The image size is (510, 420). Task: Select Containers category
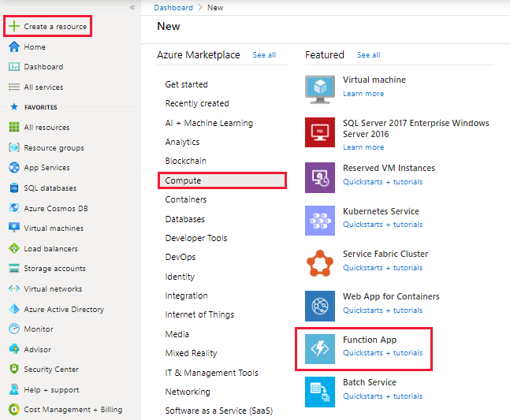[x=186, y=199]
